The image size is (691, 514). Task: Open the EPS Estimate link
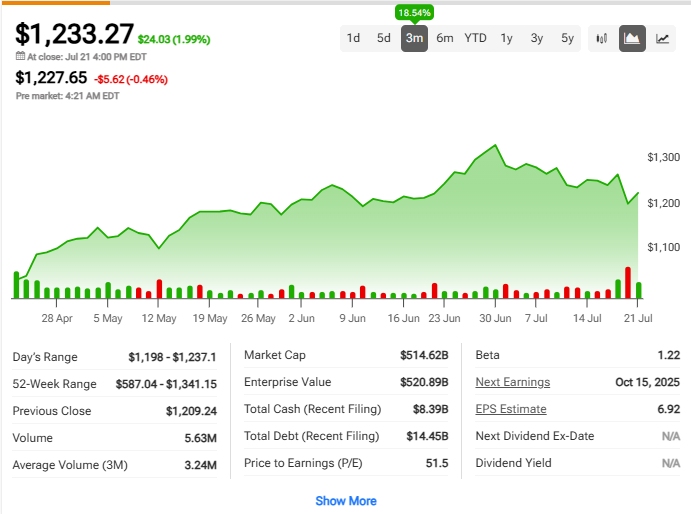click(511, 409)
